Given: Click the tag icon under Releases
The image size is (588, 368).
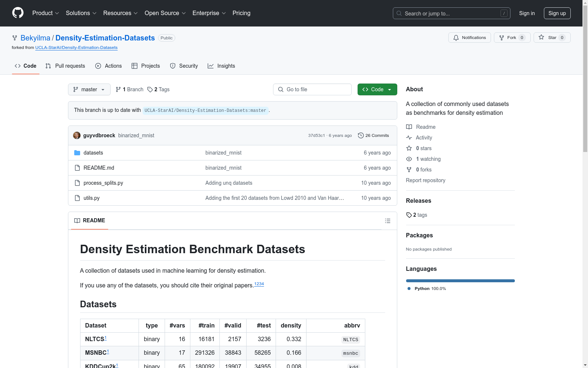Looking at the screenshot, I should [409, 215].
